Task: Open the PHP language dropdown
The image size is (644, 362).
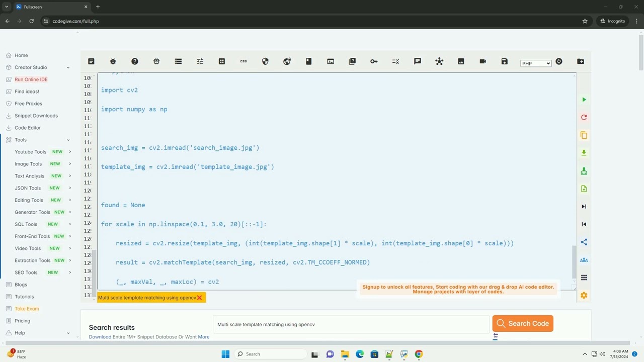Action: click(536, 63)
